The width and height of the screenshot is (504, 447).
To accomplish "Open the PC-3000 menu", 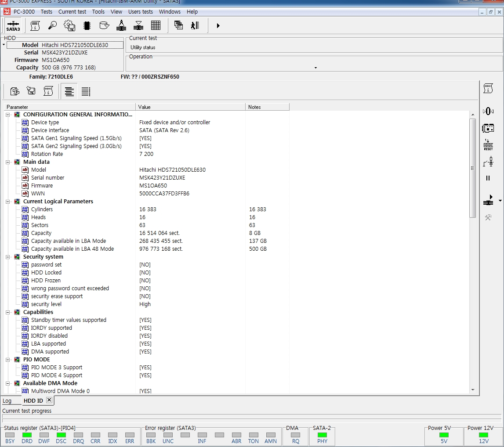I will tap(24, 11).
